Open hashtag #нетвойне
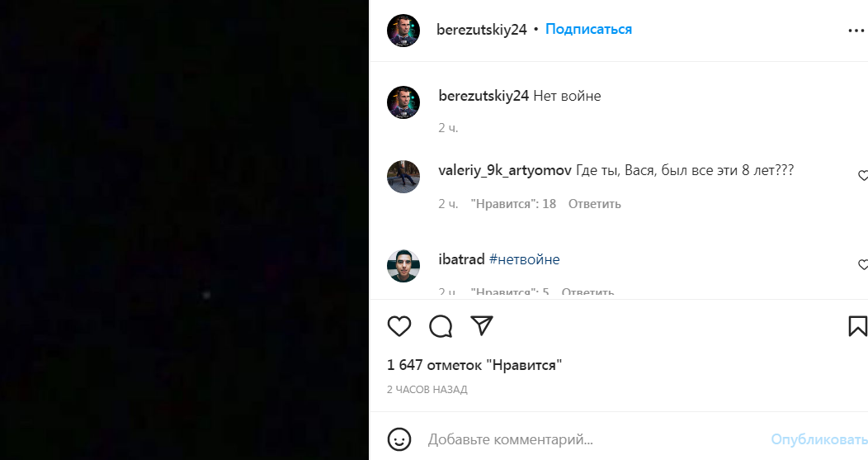 (524, 259)
